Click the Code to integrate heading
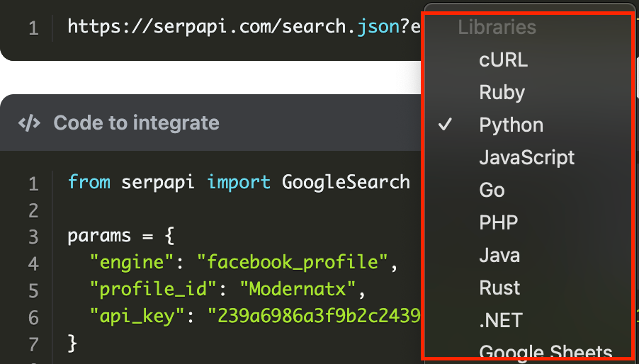The image size is (639, 364). click(x=137, y=123)
